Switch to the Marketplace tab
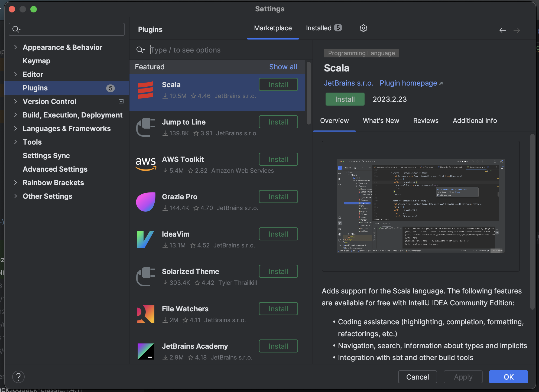The image size is (539, 392). [273, 28]
